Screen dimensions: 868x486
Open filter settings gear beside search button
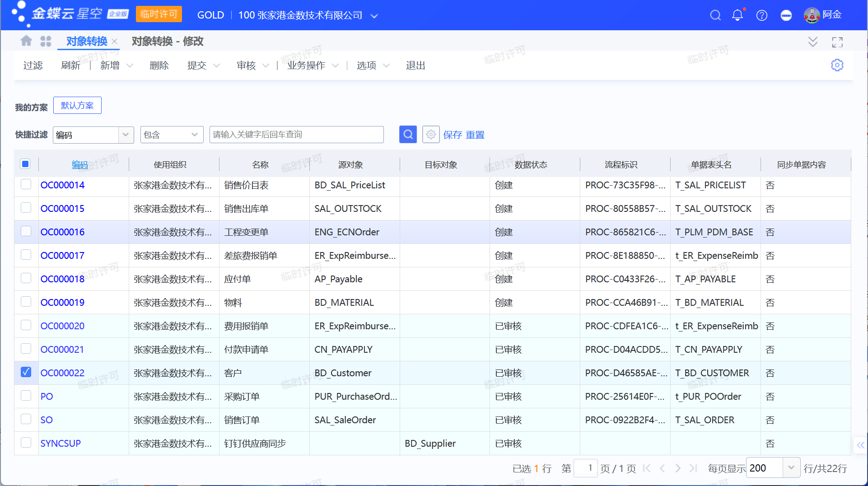431,134
